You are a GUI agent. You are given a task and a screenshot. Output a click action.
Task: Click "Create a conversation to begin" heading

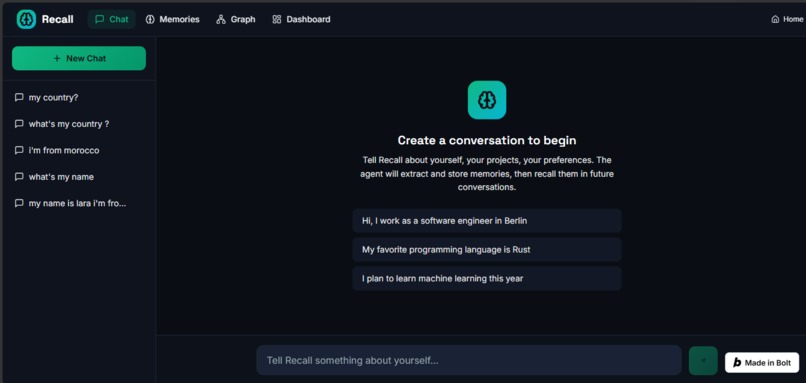click(487, 140)
